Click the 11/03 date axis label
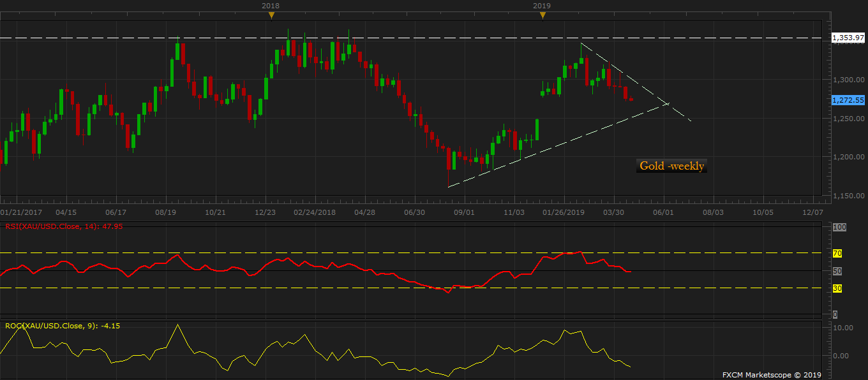 [x=514, y=212]
